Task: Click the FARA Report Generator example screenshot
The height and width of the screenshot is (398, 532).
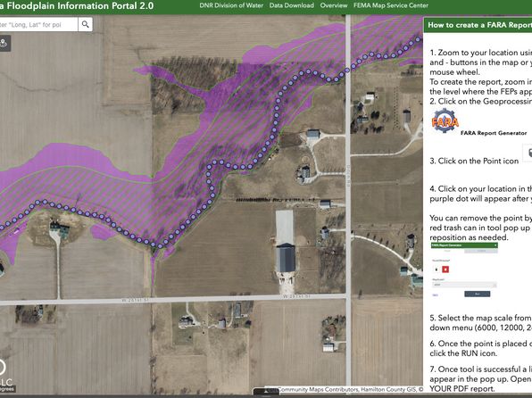Action: tap(464, 270)
